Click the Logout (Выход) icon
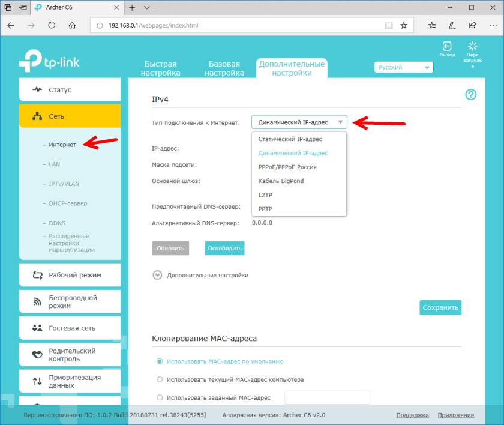Screen dimensions: 504x425 tap(447, 46)
